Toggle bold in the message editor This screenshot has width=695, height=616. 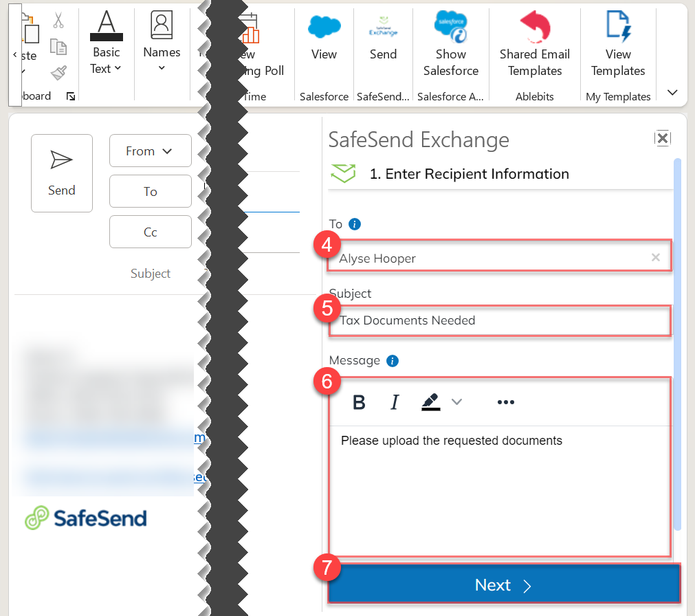359,402
